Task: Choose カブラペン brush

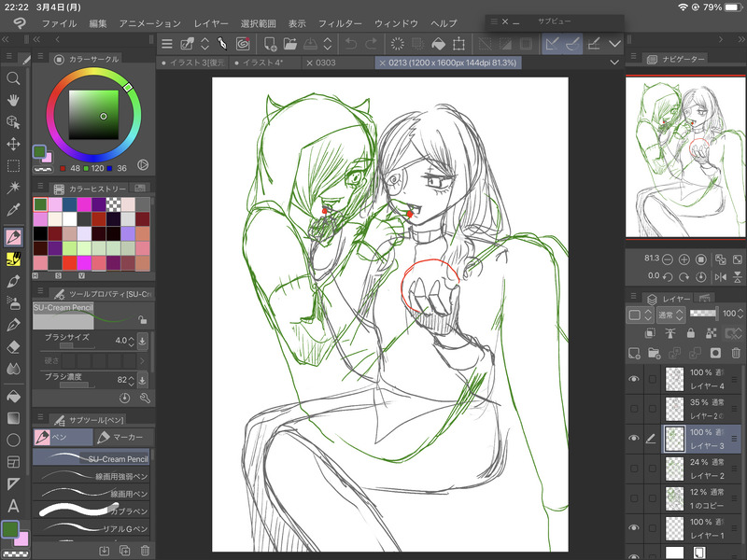Action: point(91,511)
